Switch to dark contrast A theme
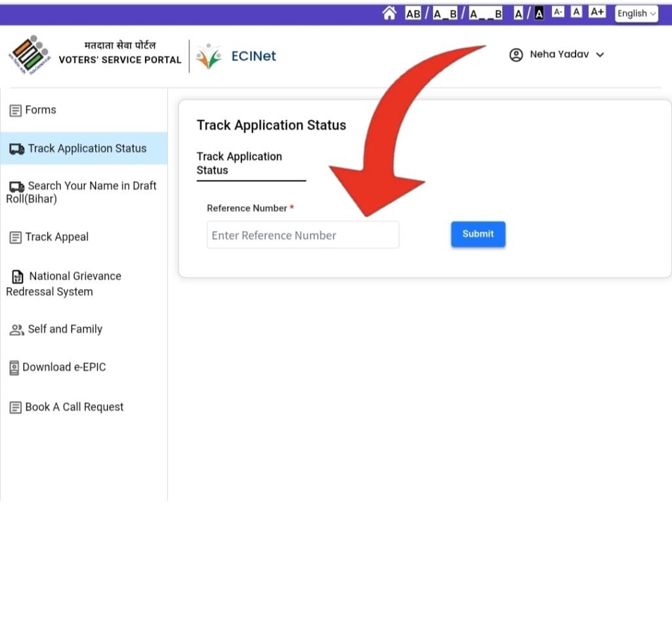The height and width of the screenshot is (618, 672). point(539,13)
